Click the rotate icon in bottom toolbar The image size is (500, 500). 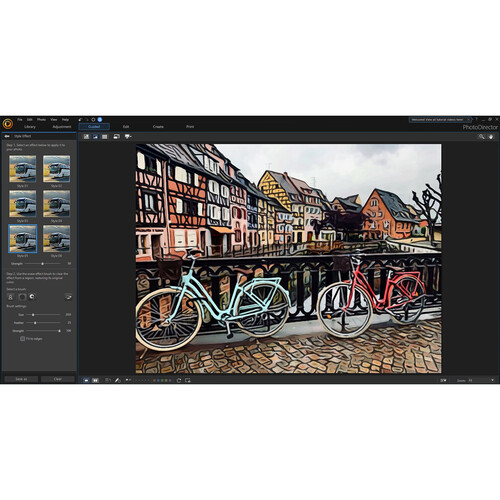[179, 380]
